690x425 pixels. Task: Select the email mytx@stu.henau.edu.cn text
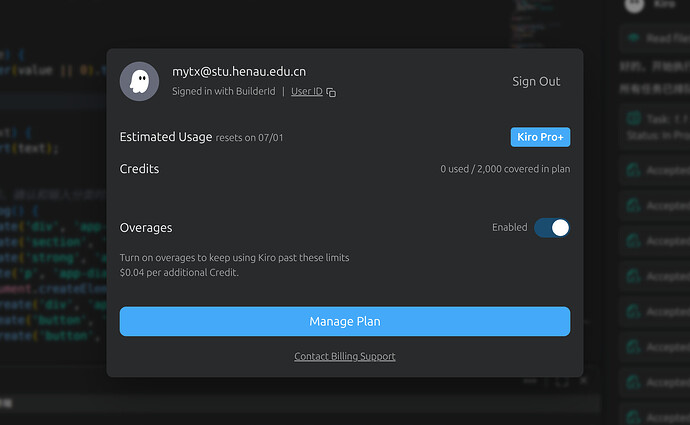(x=239, y=71)
